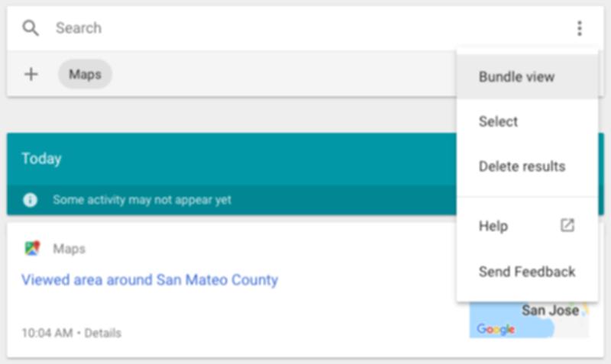Click the Maps label on activity card

coord(69,249)
